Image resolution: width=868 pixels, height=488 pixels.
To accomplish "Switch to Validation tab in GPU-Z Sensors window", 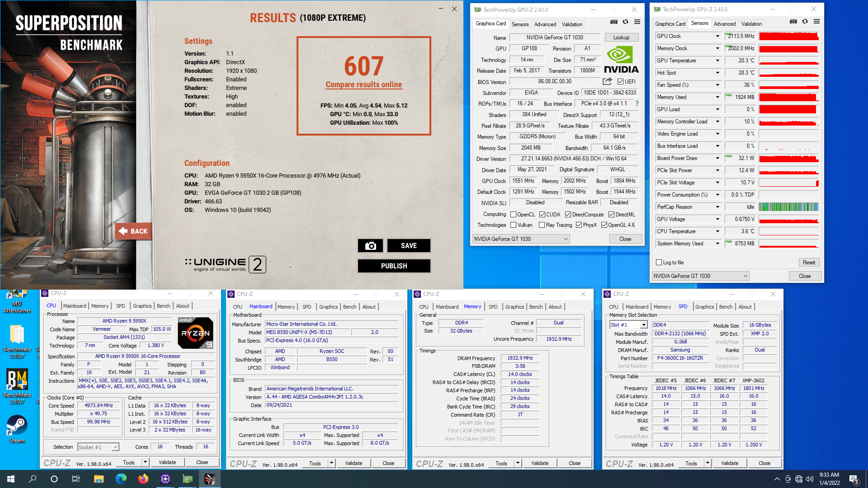I will point(751,24).
